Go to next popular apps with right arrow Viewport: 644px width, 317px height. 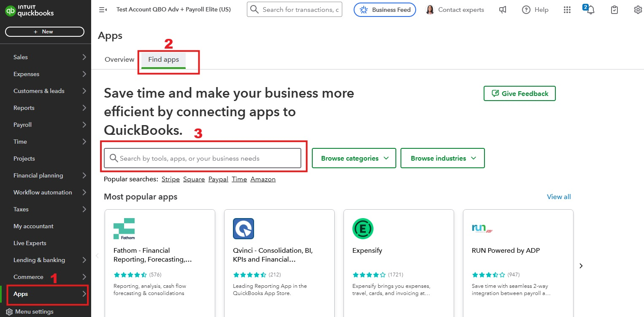coord(581,266)
